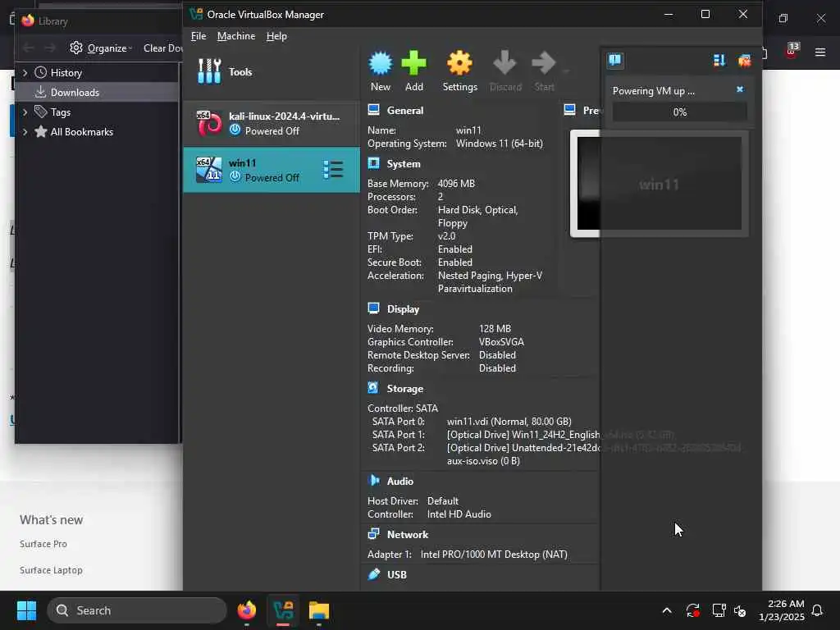Click Intel PRO/1000 MT Desktop (NAT) adapter text
The width and height of the screenshot is (840, 630).
[493, 554]
